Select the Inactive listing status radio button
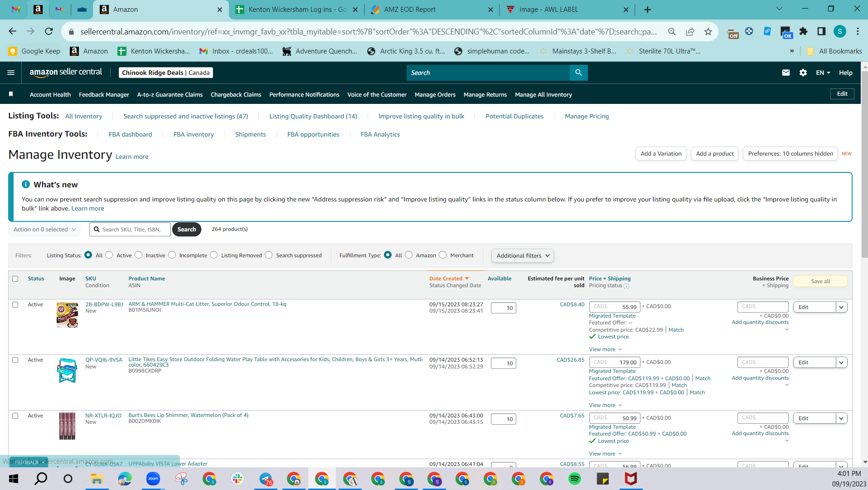 click(139, 255)
